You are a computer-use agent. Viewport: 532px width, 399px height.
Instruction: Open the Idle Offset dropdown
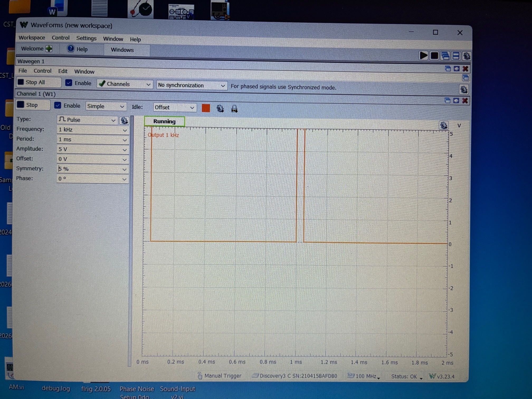coord(175,107)
